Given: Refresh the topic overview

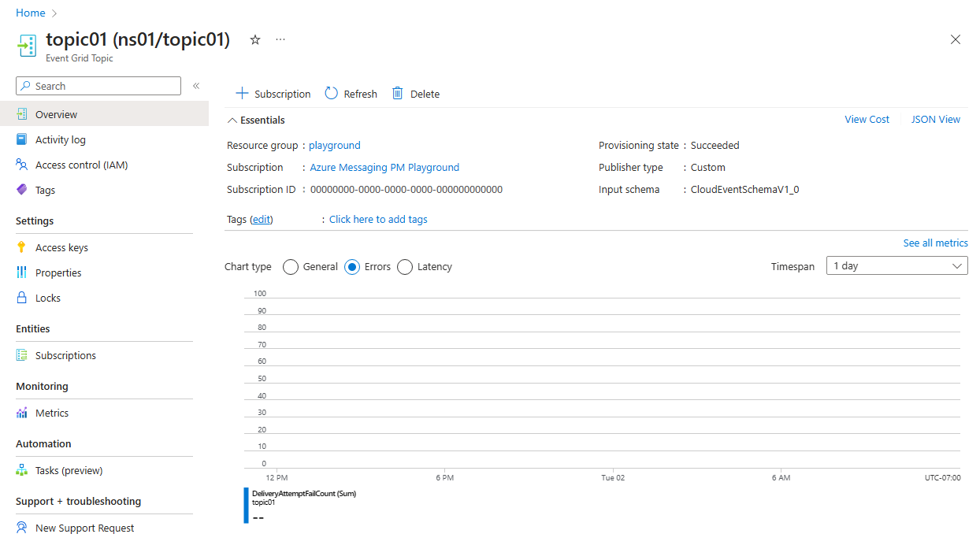Looking at the screenshot, I should tap(350, 93).
